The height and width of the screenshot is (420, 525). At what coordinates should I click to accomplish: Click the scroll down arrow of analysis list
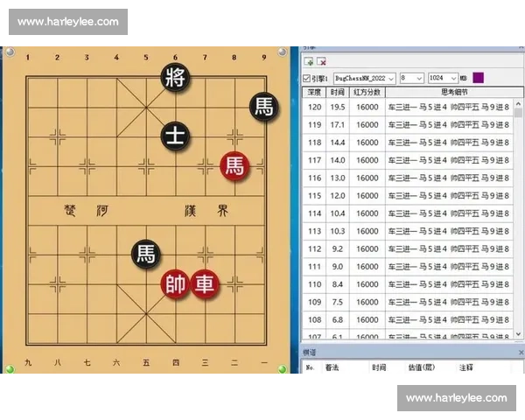(x=518, y=334)
